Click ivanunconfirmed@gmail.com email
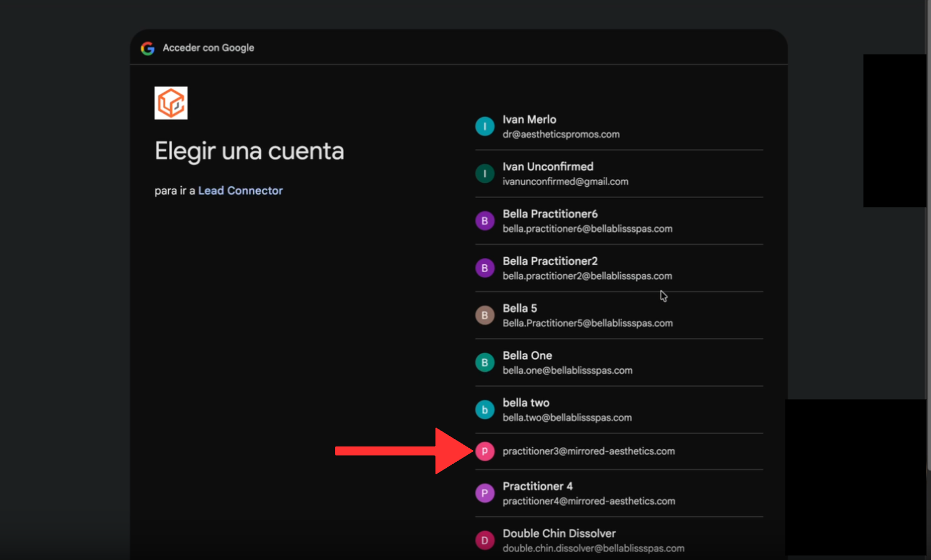Image resolution: width=931 pixels, height=560 pixels. tap(565, 182)
